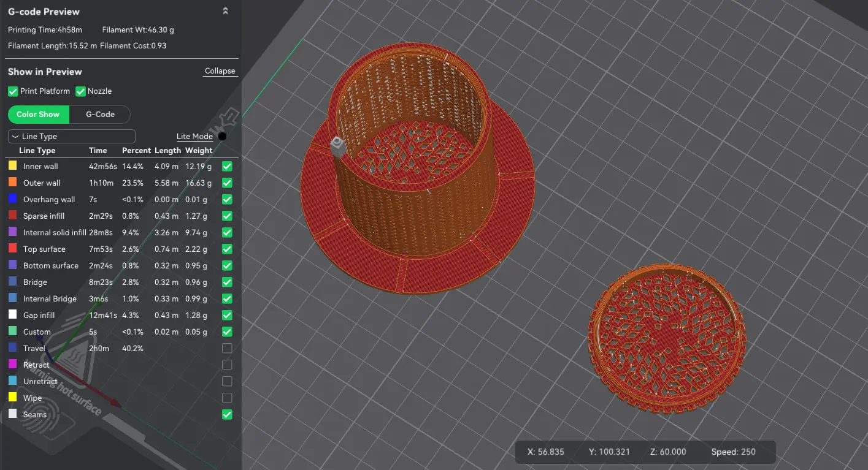
Task: Enable Travel lines checkbox
Action: (227, 349)
